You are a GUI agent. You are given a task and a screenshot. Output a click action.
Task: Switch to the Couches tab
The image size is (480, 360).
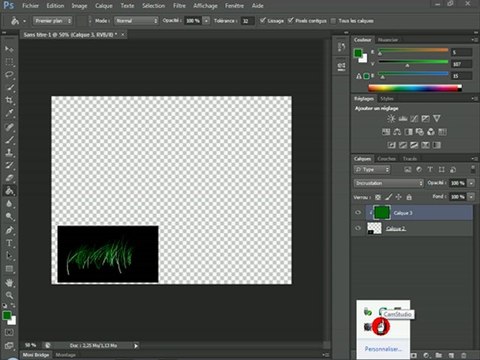(x=387, y=159)
